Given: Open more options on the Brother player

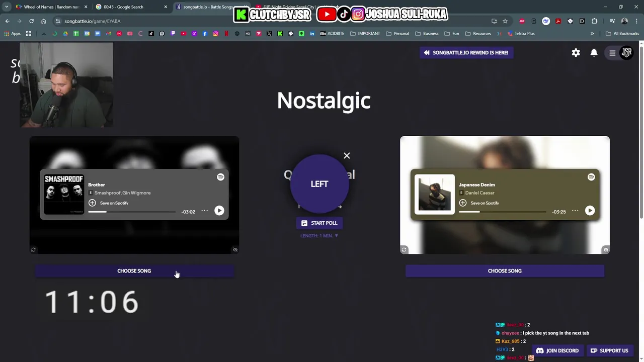Looking at the screenshot, I should click(x=204, y=211).
